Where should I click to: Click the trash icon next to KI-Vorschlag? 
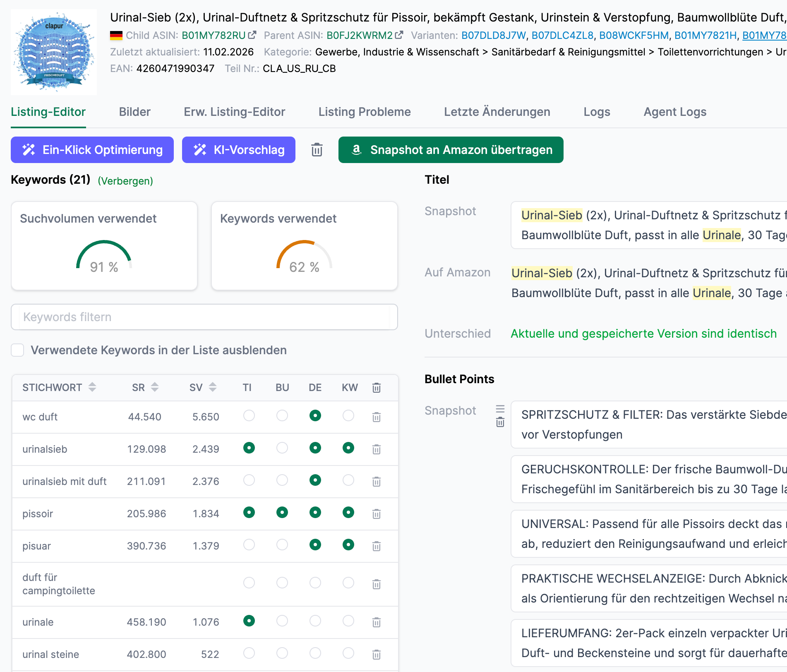pyautogui.click(x=317, y=150)
